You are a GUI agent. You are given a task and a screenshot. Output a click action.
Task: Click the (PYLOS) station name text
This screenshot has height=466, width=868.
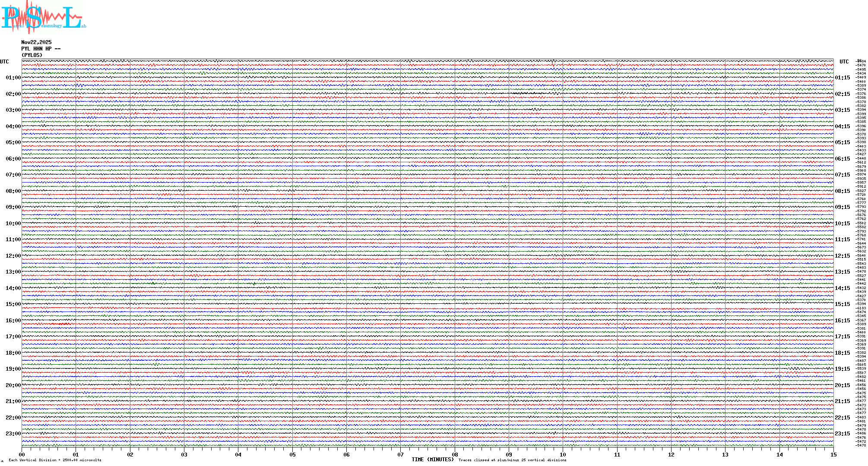click(32, 55)
